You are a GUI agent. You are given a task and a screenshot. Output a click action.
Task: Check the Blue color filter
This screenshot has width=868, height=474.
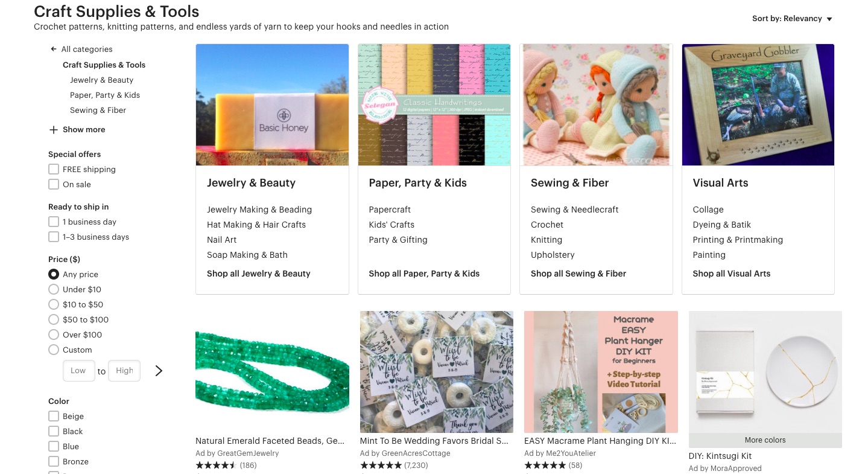pos(54,446)
